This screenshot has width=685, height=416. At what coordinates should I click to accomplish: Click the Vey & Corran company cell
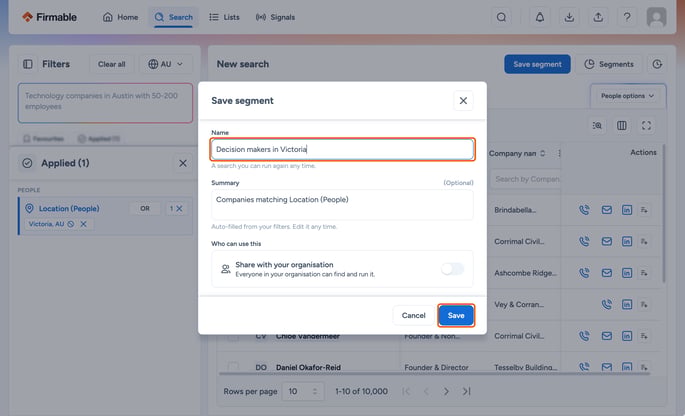coord(519,305)
